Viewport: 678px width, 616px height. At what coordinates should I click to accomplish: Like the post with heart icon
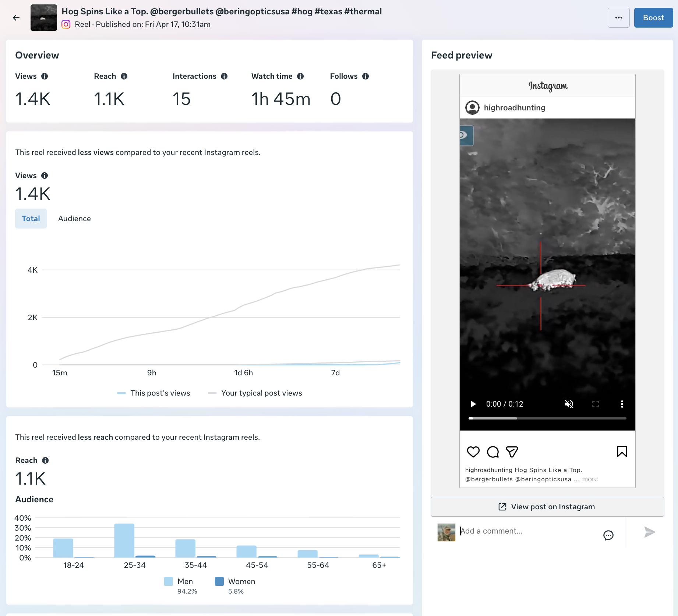click(473, 452)
